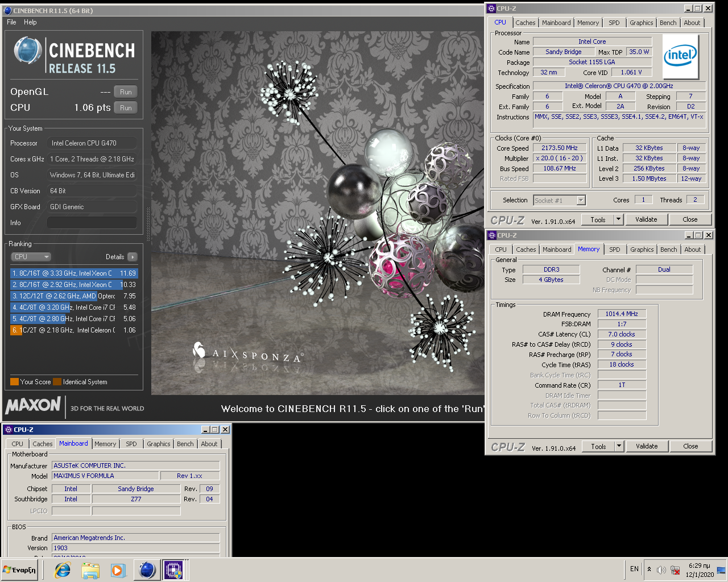Expand ranking Details arrow

[x=133, y=257]
